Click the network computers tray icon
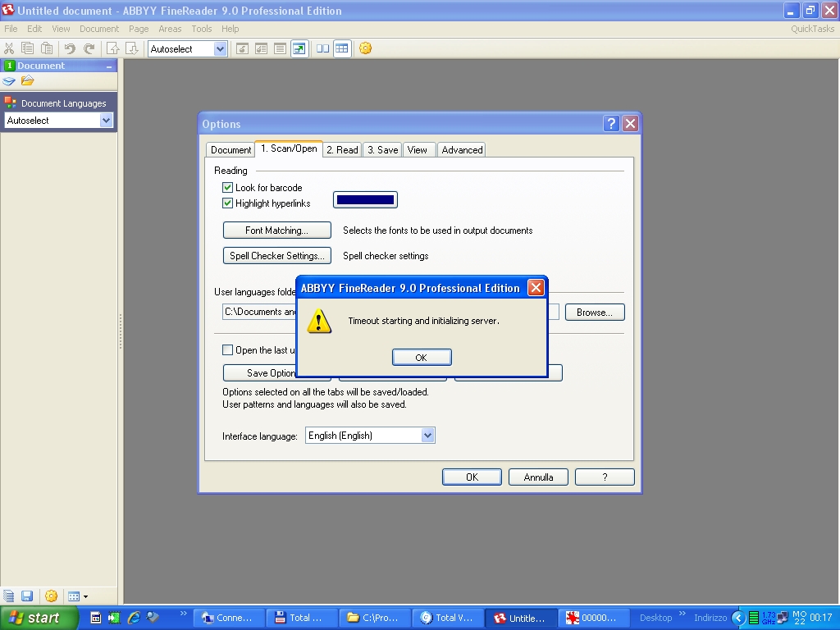 coord(783,618)
